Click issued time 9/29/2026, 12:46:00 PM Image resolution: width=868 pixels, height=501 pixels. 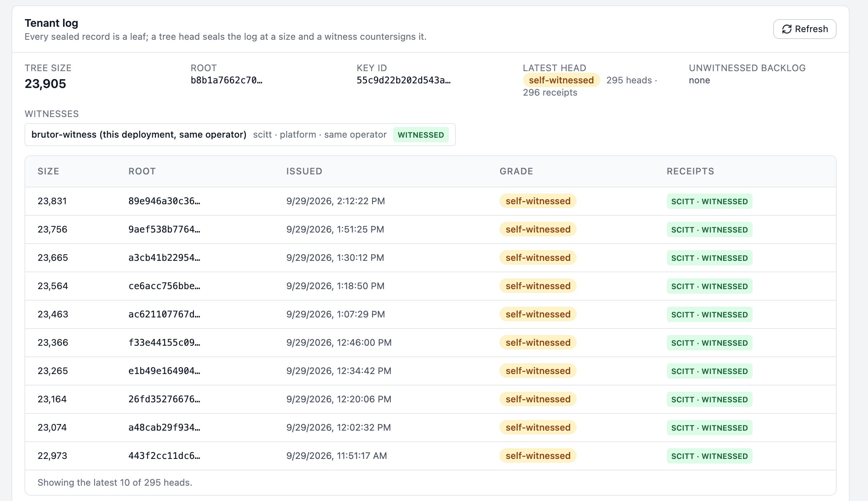[339, 343]
